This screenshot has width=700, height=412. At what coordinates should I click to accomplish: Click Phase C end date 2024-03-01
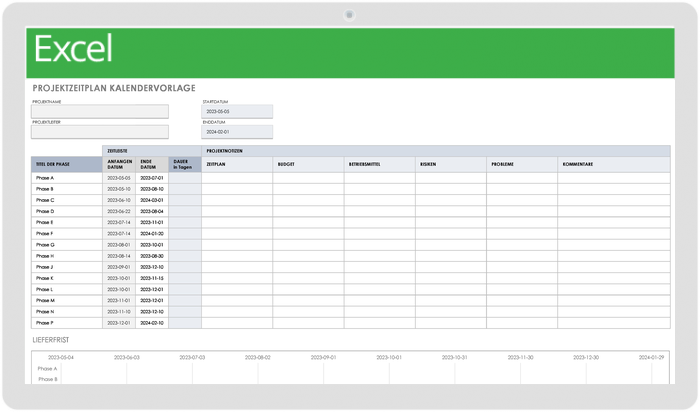coord(152,200)
